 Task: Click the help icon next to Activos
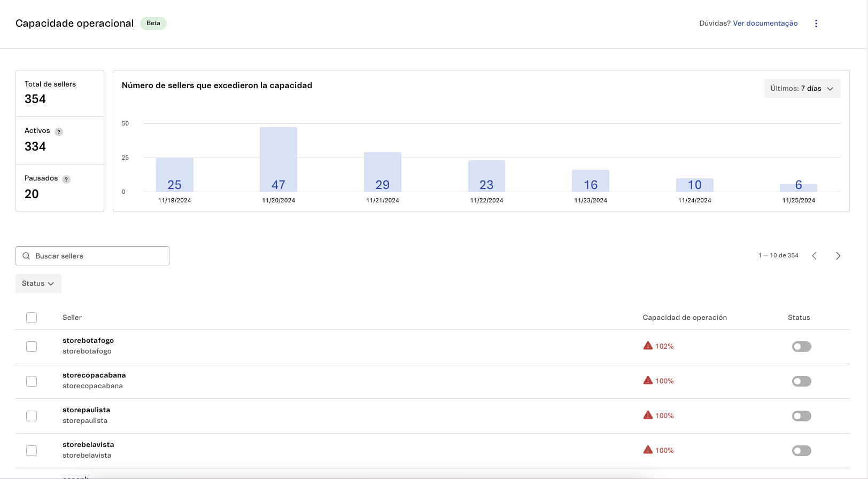click(x=59, y=132)
